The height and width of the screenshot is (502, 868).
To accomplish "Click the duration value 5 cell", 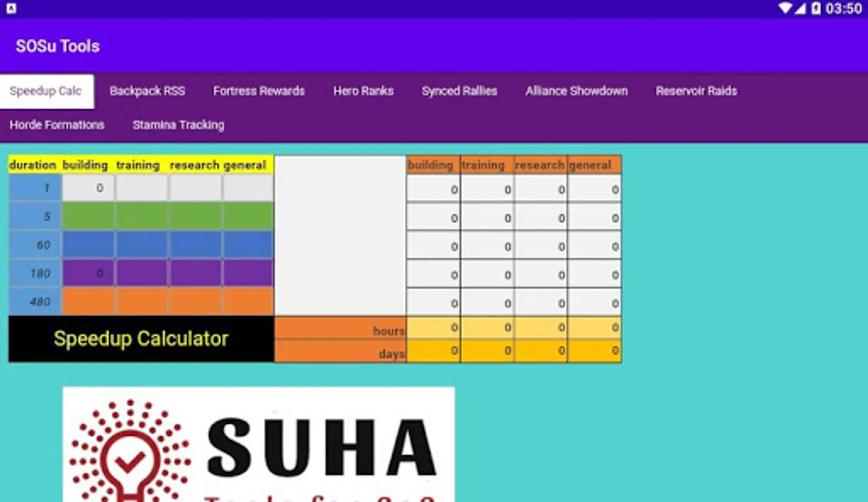I will click(x=35, y=216).
